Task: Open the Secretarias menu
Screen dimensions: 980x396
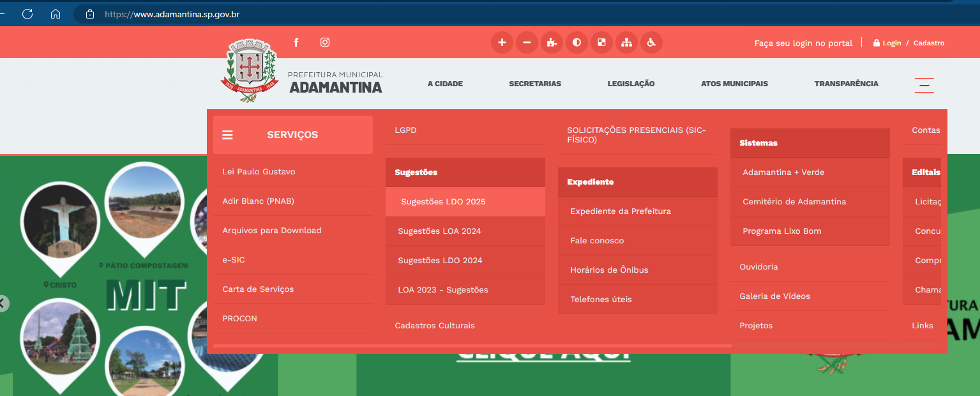Action: (x=534, y=84)
